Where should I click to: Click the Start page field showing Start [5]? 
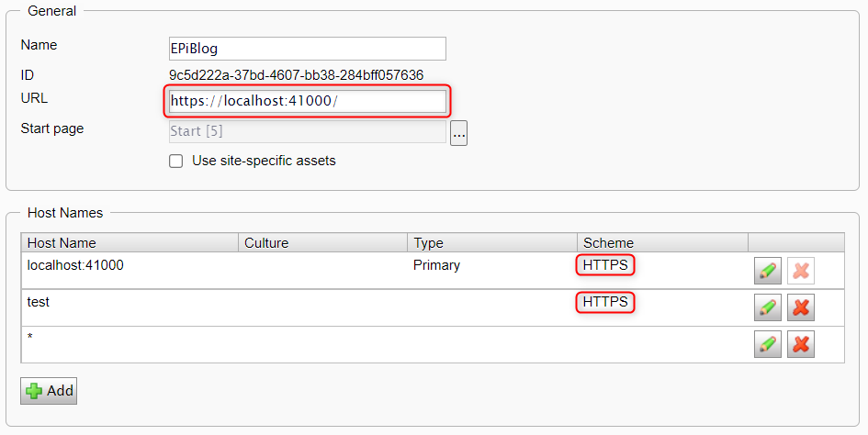(307, 131)
